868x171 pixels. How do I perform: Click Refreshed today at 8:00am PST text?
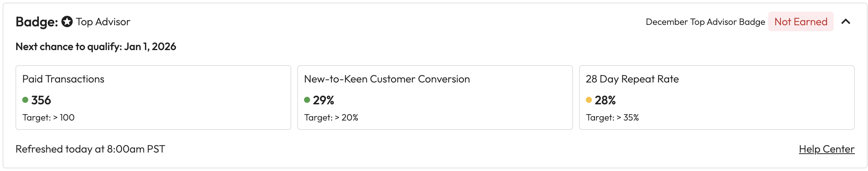pos(90,149)
